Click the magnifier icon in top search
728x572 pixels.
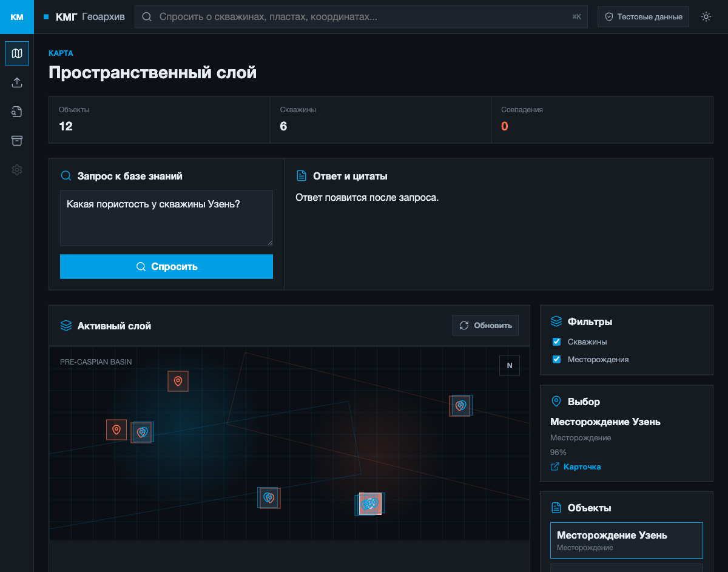pos(147,17)
